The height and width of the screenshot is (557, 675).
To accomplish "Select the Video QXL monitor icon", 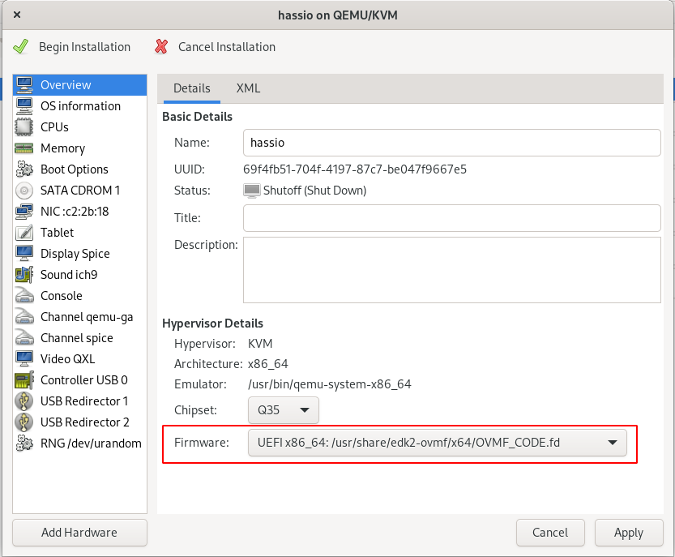I will (x=24, y=359).
